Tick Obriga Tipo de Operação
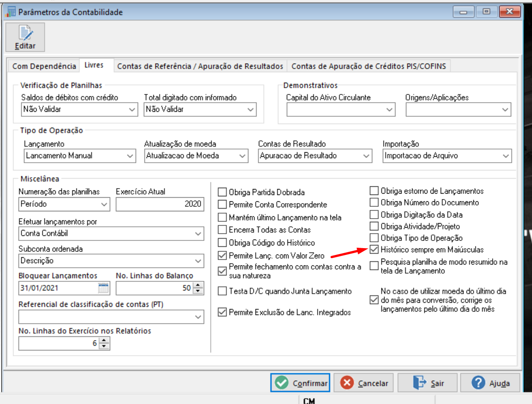The image size is (532, 404). click(374, 238)
